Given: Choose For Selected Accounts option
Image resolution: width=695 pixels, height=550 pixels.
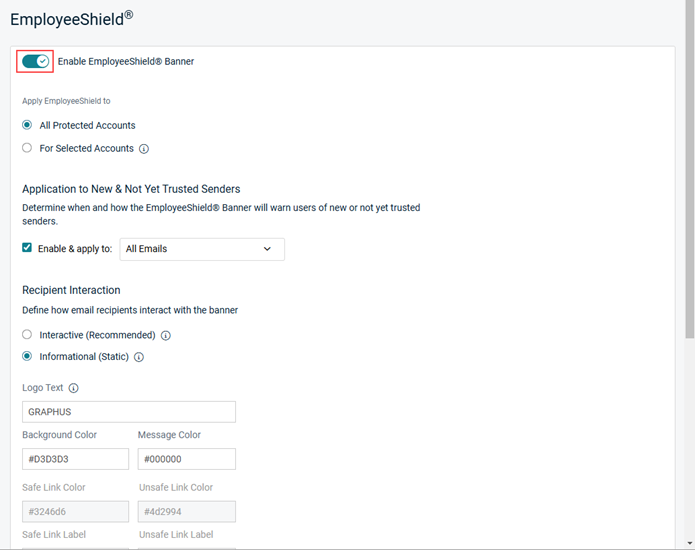Looking at the screenshot, I should pos(27,148).
